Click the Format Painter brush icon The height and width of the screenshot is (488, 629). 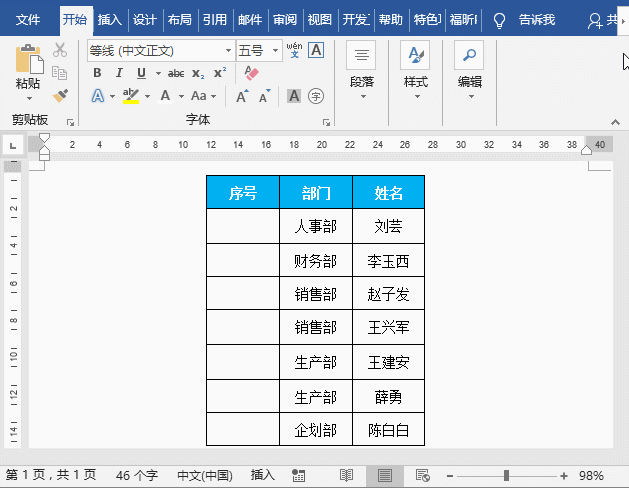click(x=59, y=95)
